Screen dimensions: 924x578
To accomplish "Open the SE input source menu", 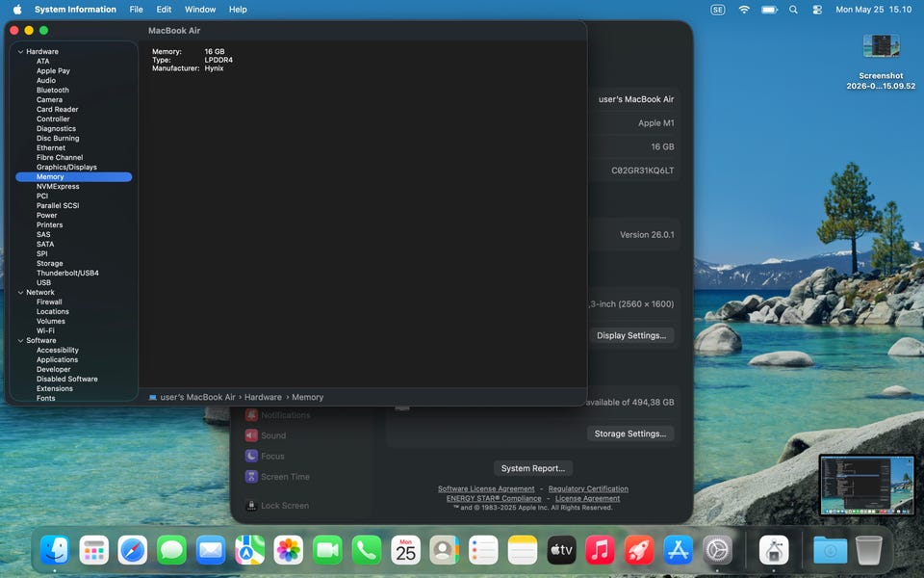I will (x=717, y=10).
